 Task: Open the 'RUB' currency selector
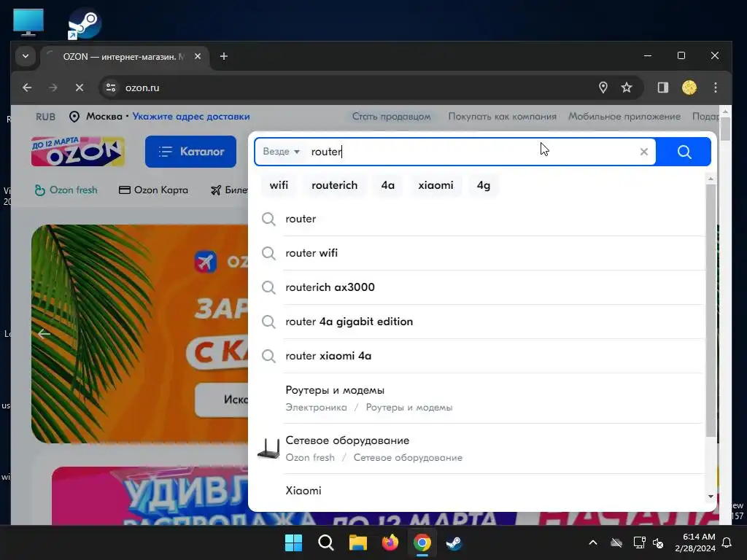[45, 117]
